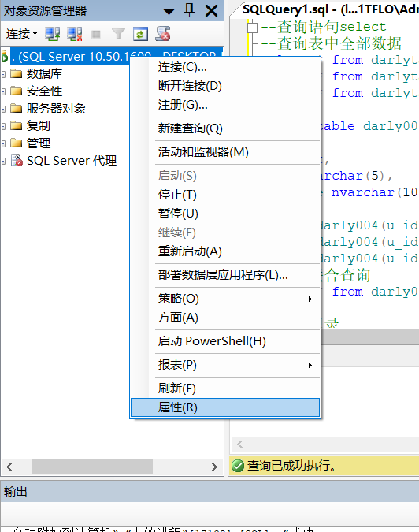The image size is (419, 532).
Task: Click the SQL Server 代理 agent icon
Action: (17, 161)
